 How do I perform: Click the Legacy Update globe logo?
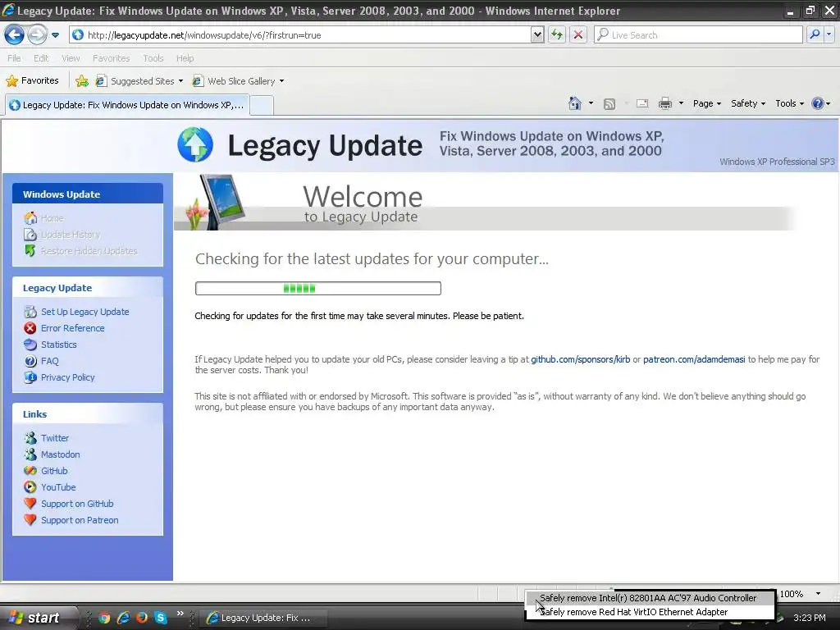195,144
